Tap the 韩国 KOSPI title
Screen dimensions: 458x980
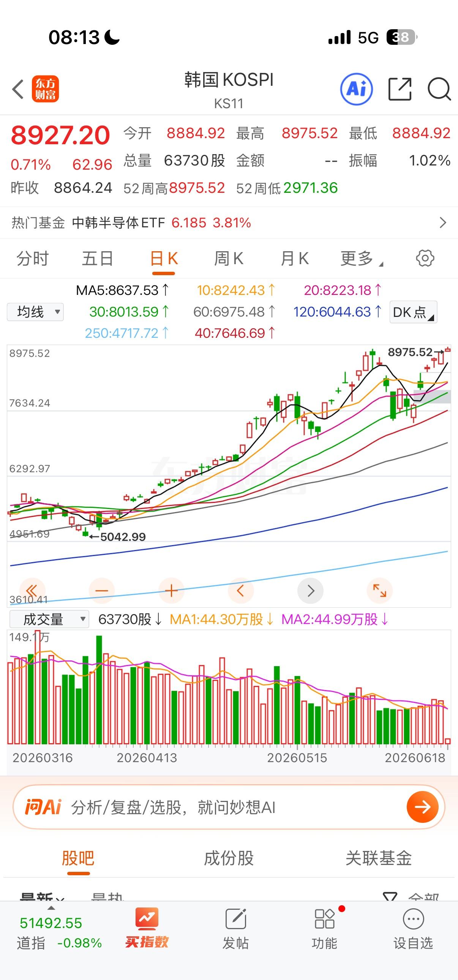pos(229,80)
